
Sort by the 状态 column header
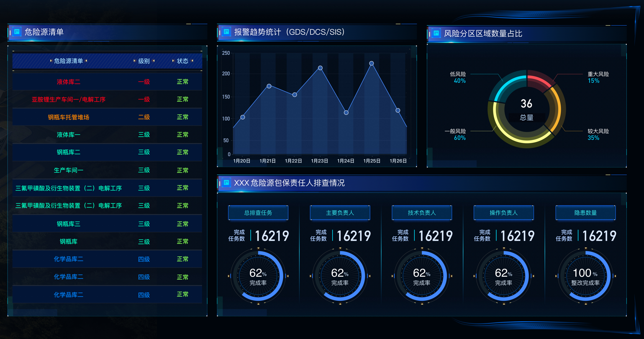pyautogui.click(x=183, y=61)
